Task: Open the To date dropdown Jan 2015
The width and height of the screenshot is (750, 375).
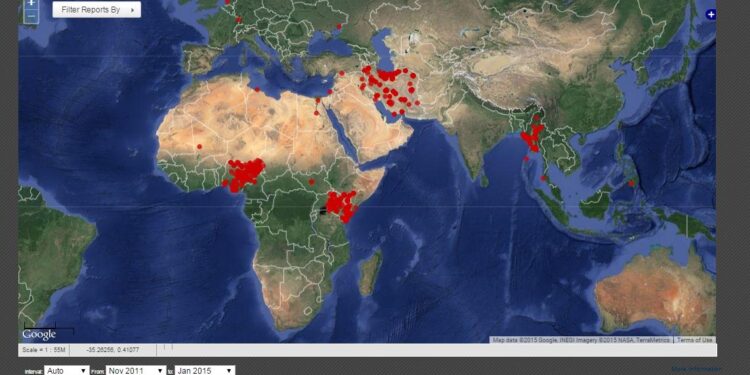Action: tap(205, 371)
